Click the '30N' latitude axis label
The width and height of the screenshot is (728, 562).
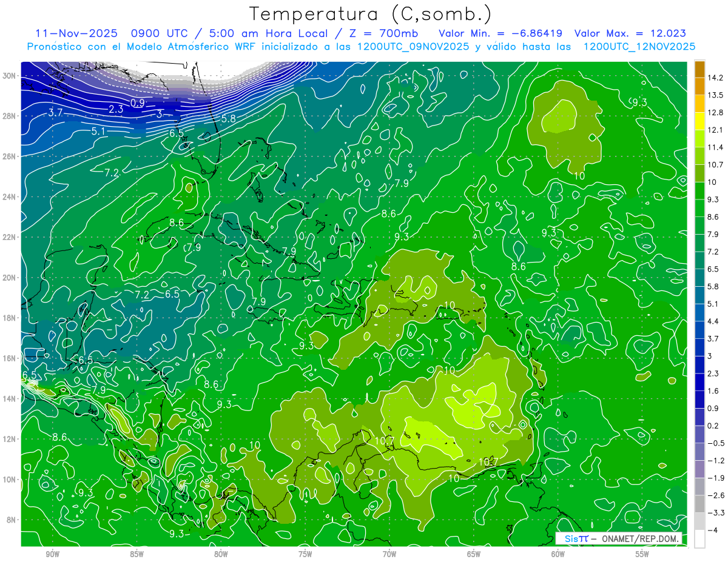10,76
